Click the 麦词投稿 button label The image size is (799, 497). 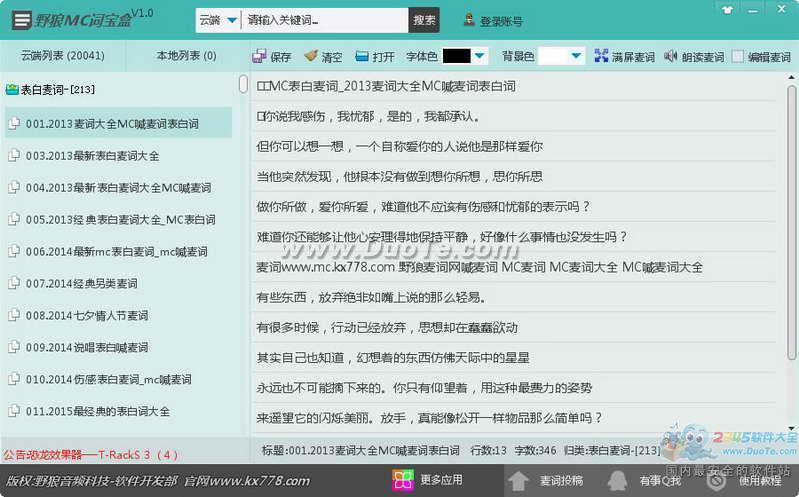coord(561,480)
